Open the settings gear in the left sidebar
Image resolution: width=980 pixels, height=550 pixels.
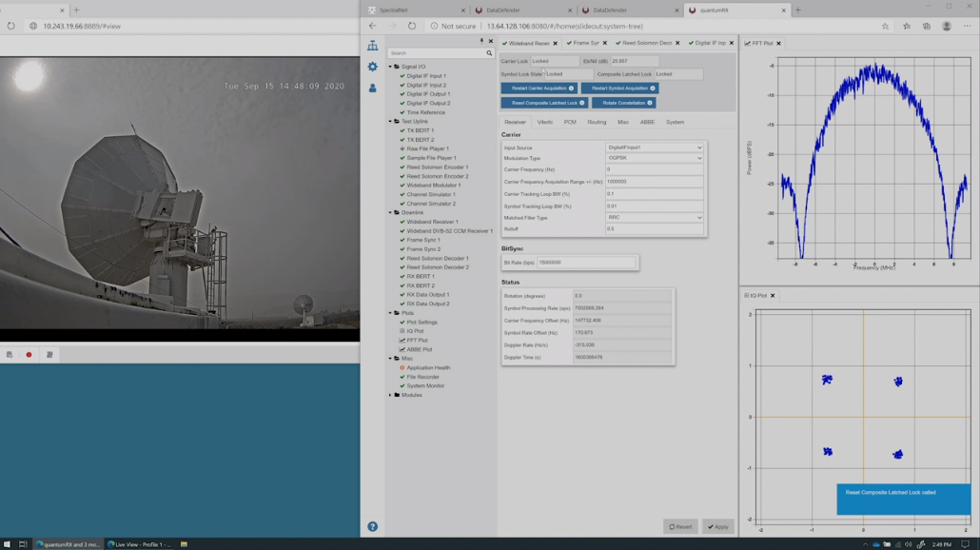[372, 67]
